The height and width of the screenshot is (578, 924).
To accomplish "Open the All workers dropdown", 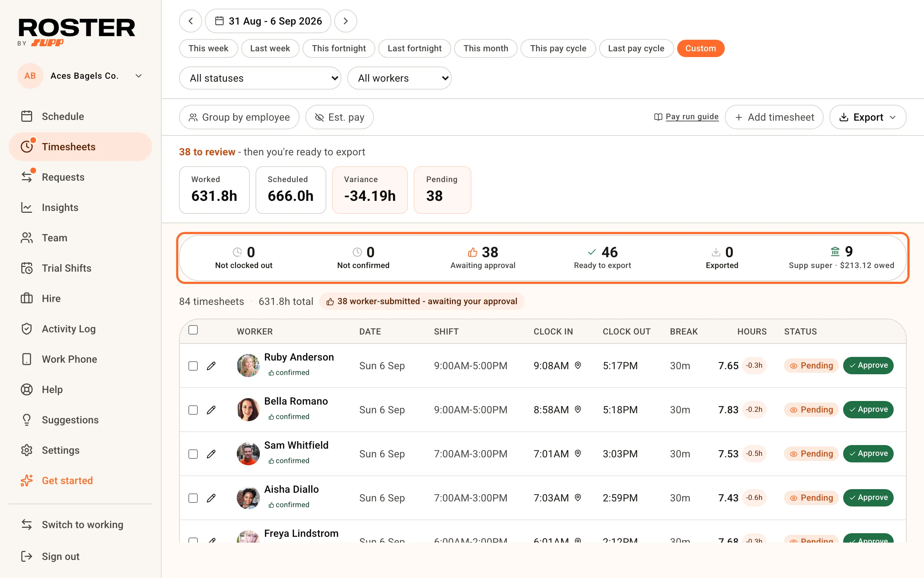I will tap(400, 78).
